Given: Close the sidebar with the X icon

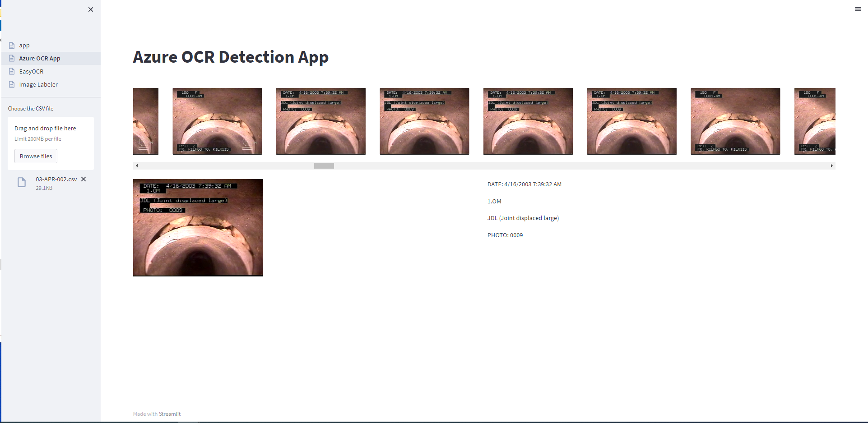Looking at the screenshot, I should 91,9.
